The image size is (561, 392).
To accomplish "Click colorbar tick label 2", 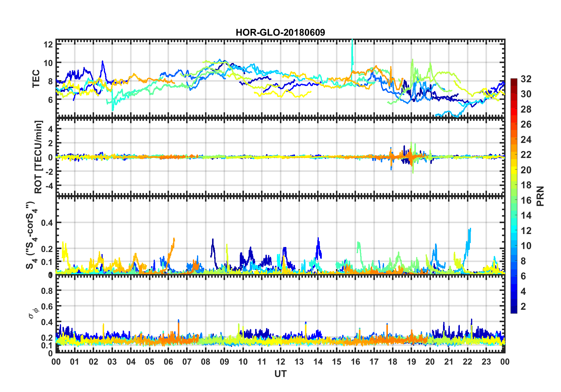I will (523, 307).
